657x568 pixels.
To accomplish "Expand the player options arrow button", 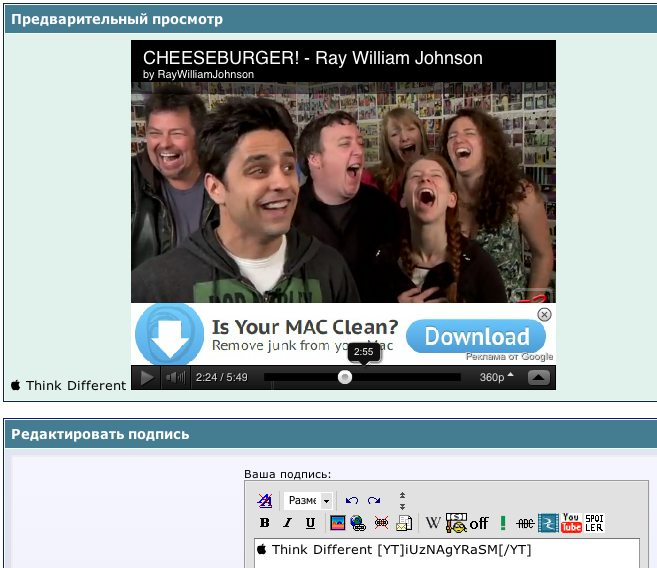I will (x=539, y=377).
